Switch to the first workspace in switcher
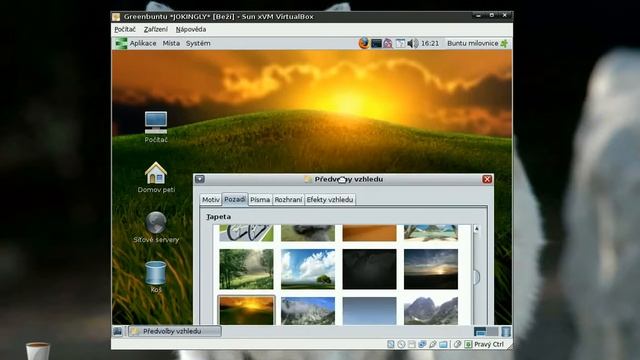640x360 pixels. point(480,331)
